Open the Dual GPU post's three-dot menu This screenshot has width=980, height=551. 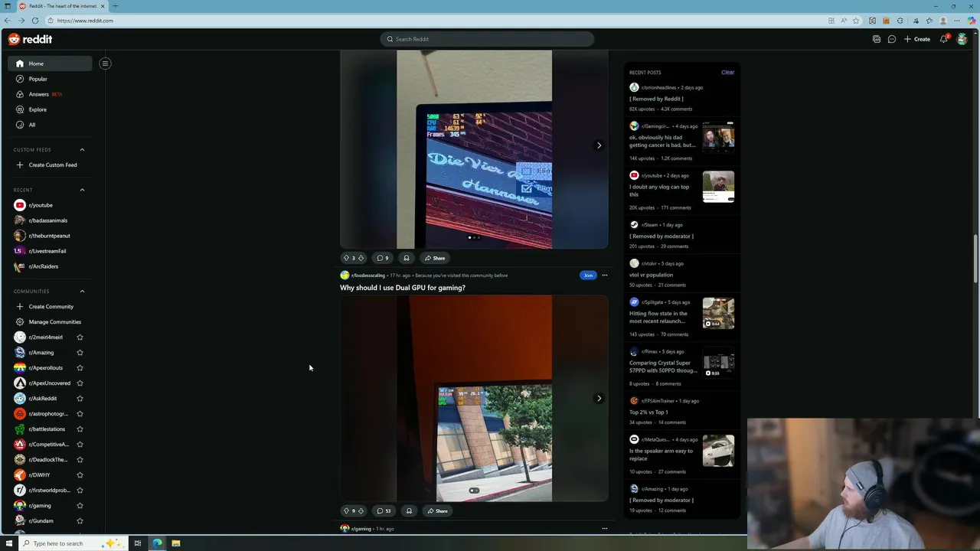click(604, 275)
